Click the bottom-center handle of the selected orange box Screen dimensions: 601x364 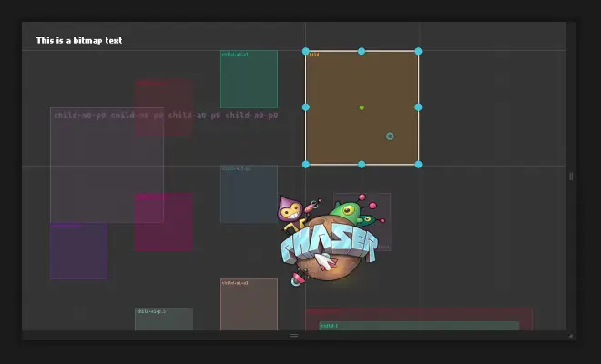tap(362, 165)
